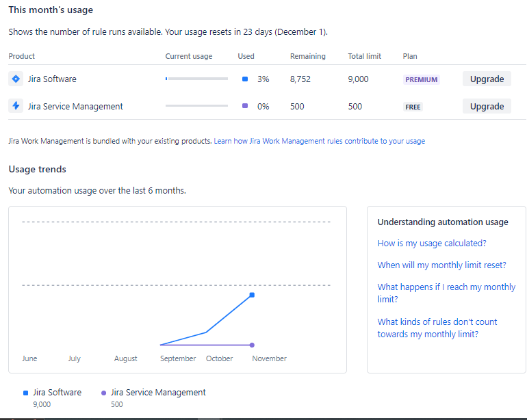The height and width of the screenshot is (420, 527).
Task: Click the 'Jira Service Management' product name in table
Action: point(75,107)
